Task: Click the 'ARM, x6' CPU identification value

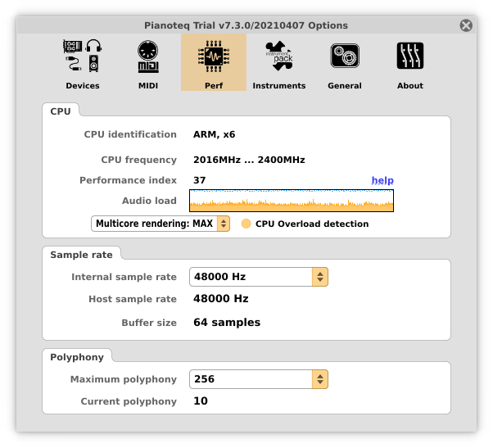Action: tap(214, 134)
